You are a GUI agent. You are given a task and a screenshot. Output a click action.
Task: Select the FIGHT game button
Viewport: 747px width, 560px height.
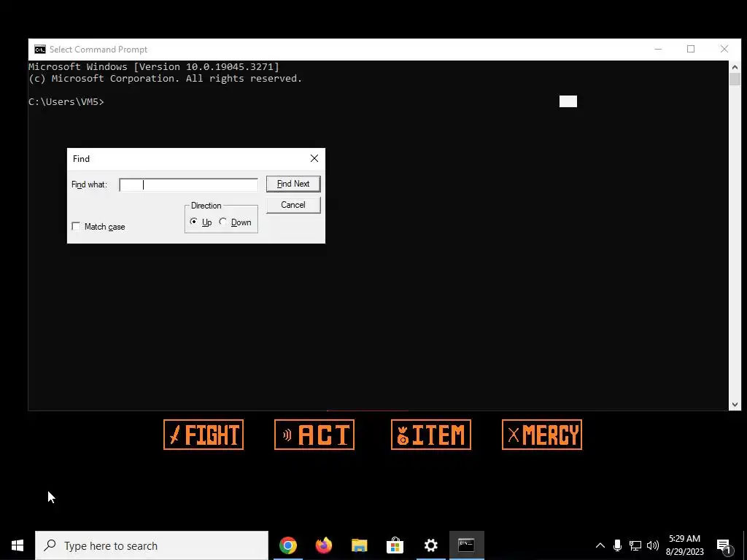click(204, 435)
